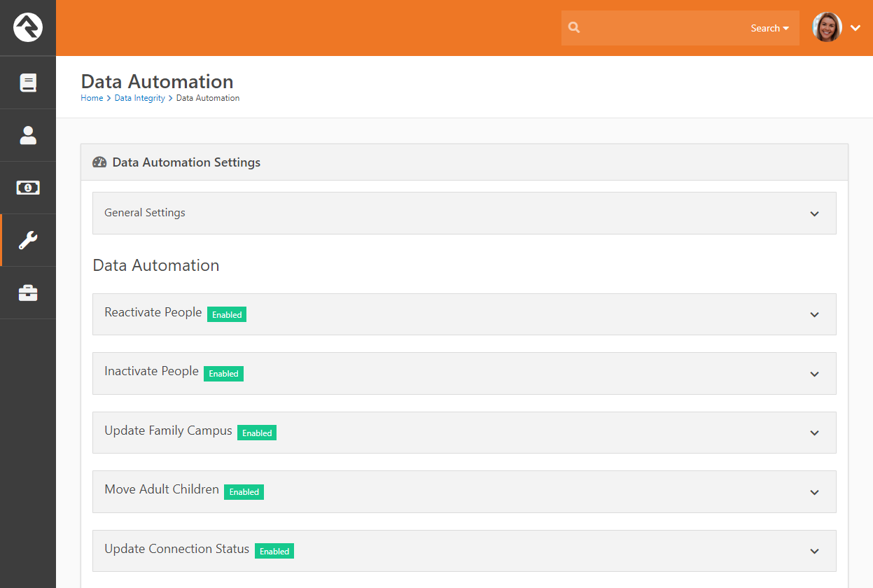The width and height of the screenshot is (873, 588).
Task: Click the Rock logo icon in the sidebar
Action: 28,28
